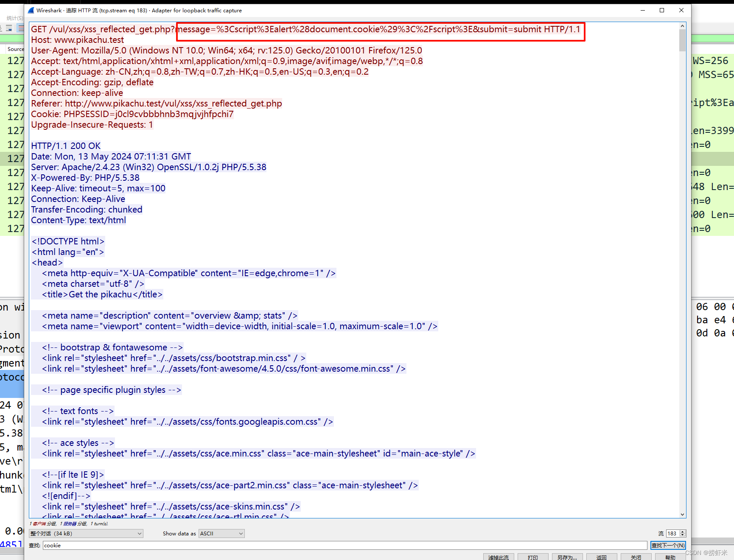
Task: Click the 'ace-part2.min.css' stylesheet line
Action: tap(230, 485)
